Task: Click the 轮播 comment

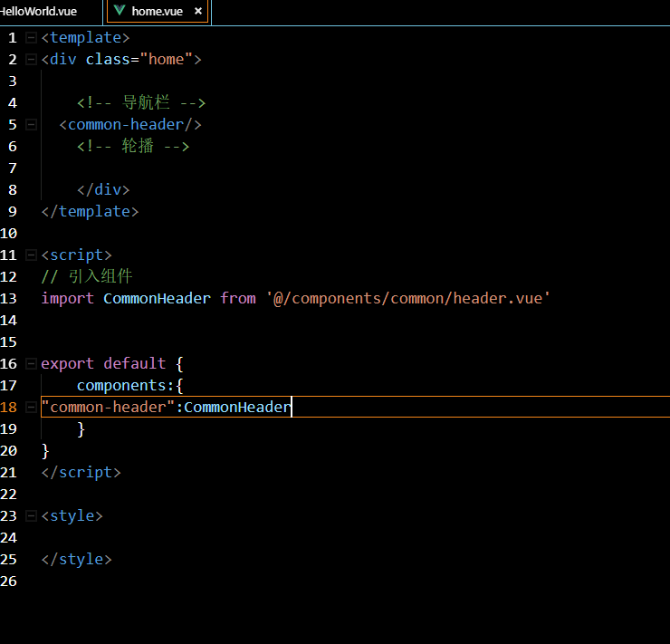Action: [133, 146]
